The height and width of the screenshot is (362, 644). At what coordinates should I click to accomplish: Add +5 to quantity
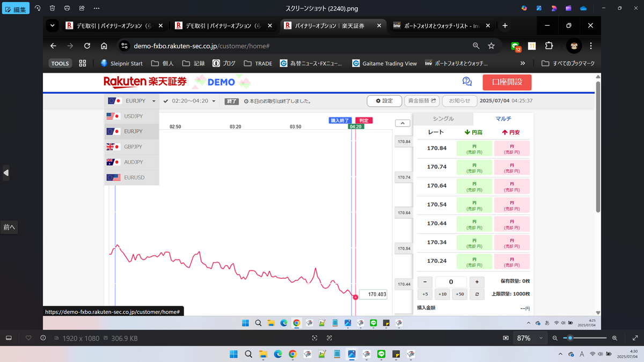click(x=425, y=294)
